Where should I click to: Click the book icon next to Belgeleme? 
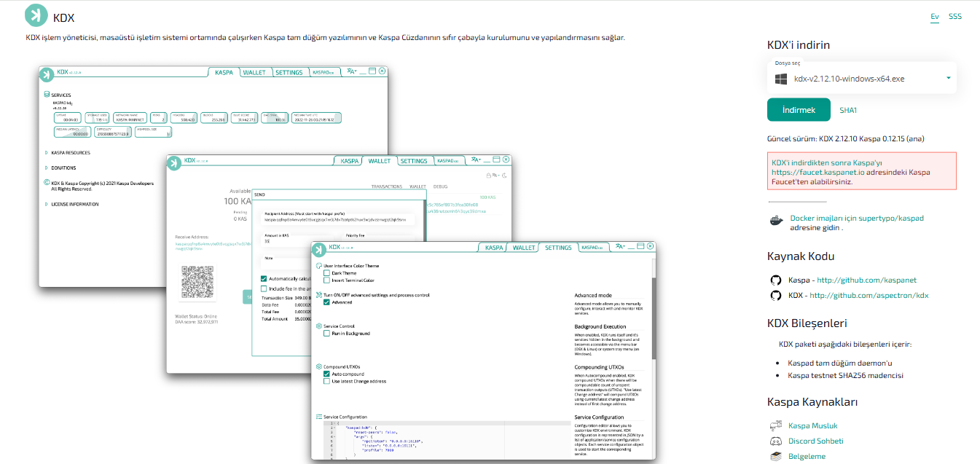pyautogui.click(x=776, y=456)
